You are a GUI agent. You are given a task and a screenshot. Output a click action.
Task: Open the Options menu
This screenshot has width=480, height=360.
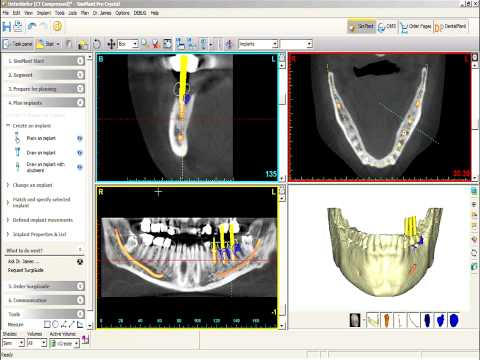pos(122,13)
